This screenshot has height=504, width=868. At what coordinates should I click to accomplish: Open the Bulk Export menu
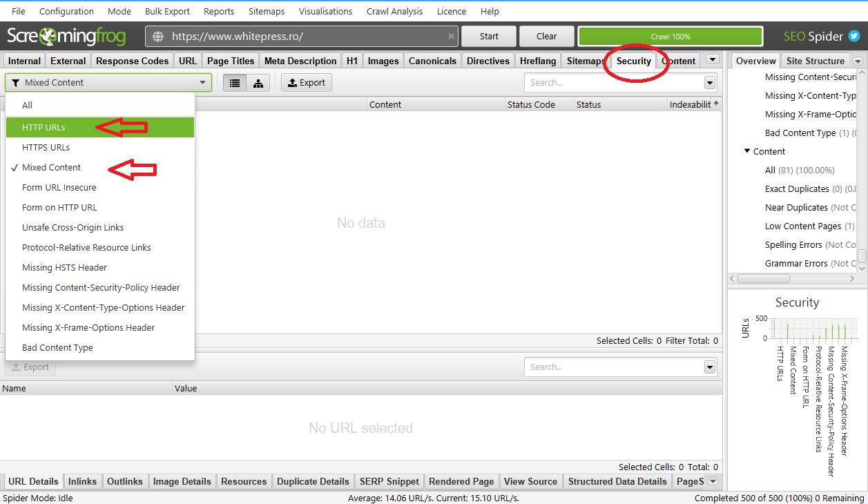coord(167,11)
